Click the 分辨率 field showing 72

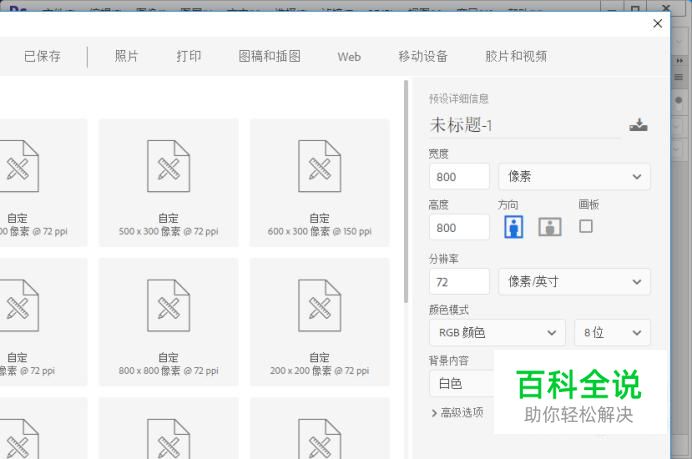(459, 282)
